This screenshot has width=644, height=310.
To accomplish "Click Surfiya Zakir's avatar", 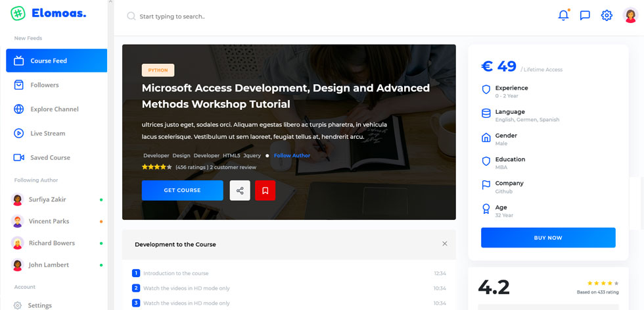I will [x=17, y=199].
